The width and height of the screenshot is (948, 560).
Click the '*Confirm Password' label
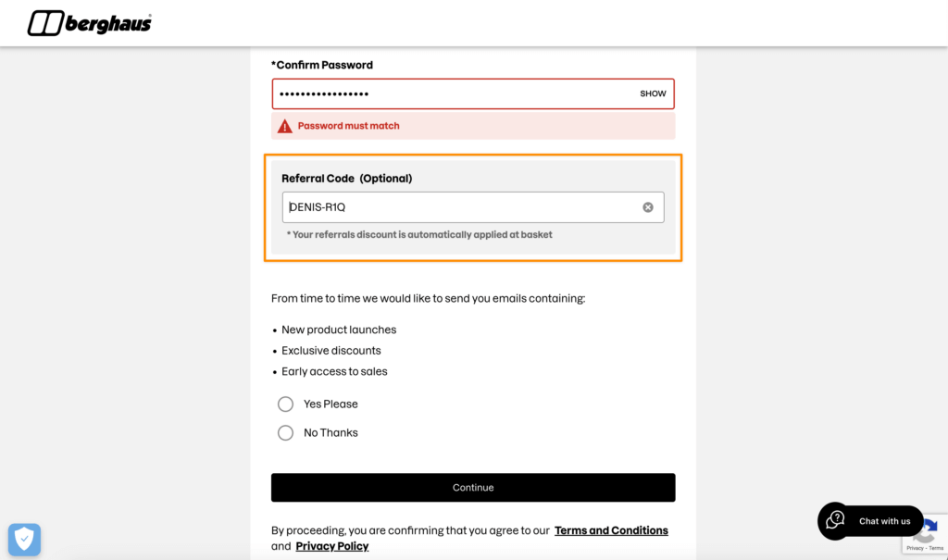click(321, 65)
